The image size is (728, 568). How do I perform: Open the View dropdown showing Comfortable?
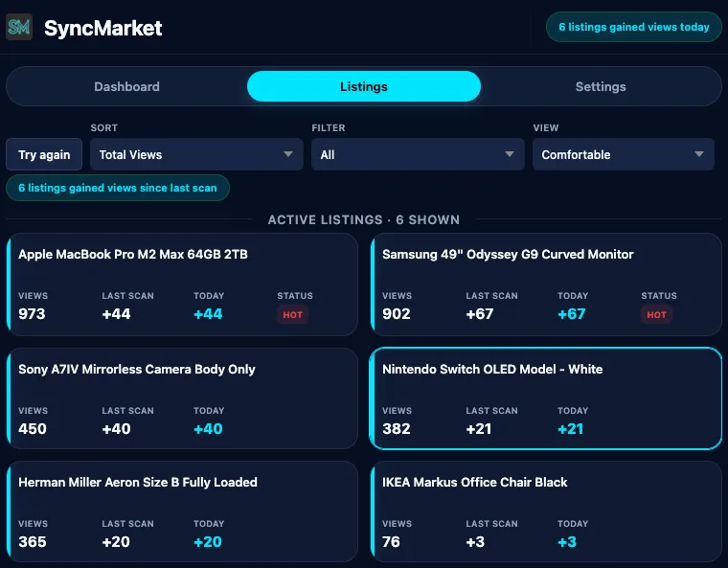click(x=623, y=154)
